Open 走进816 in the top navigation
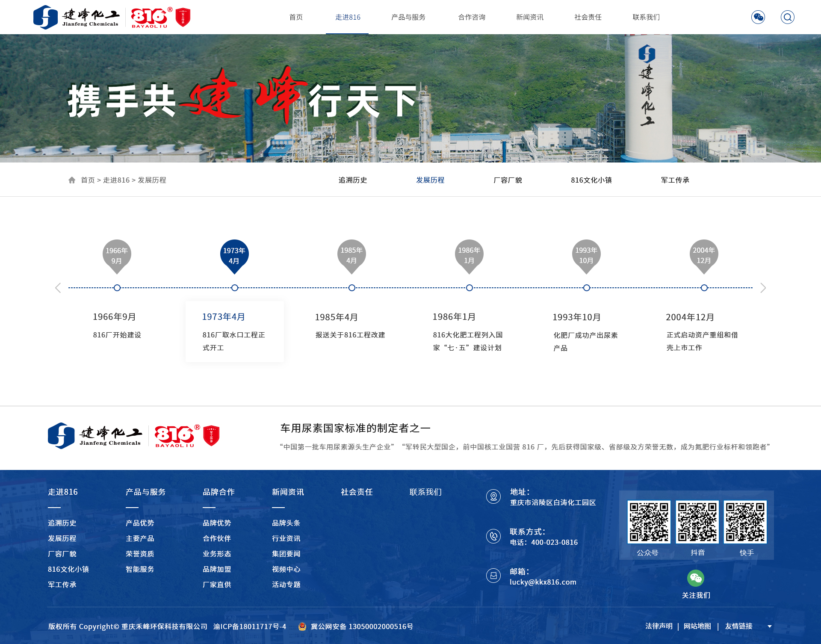Viewport: 821px width, 644px height. click(x=348, y=17)
